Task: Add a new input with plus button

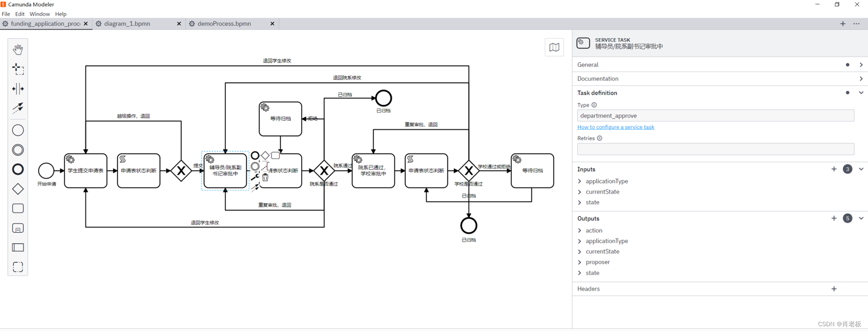Action: pos(834,169)
